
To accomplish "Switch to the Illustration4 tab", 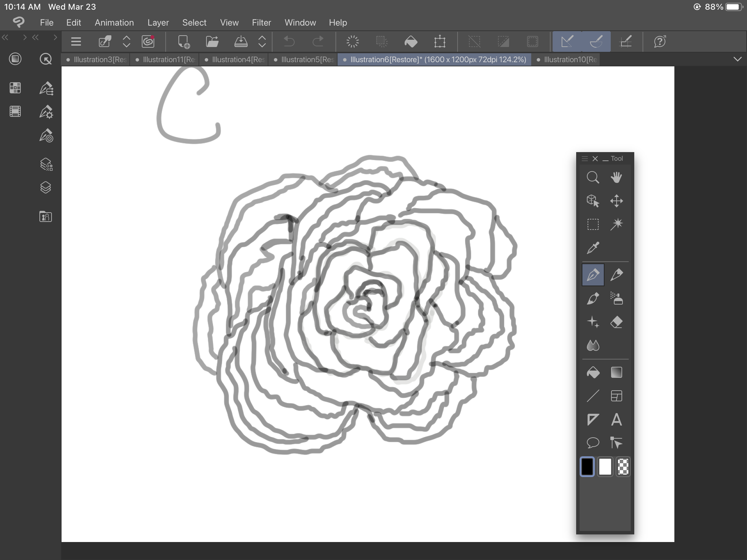I will [235, 59].
